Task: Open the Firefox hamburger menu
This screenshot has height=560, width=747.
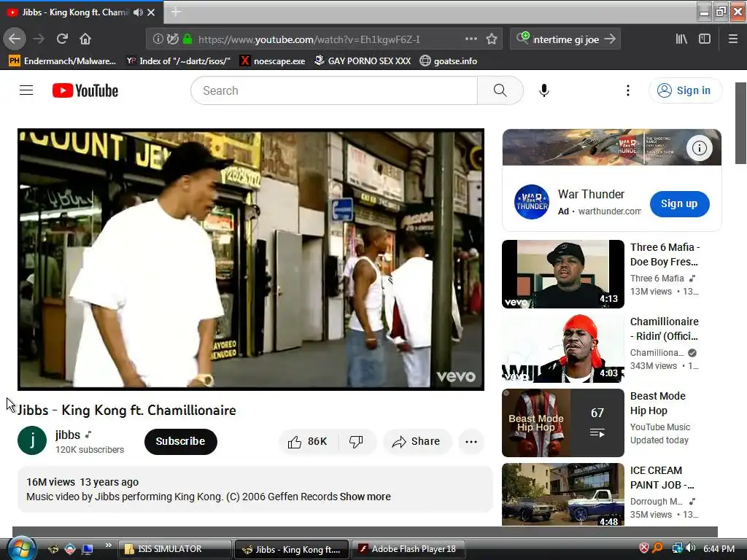Action: (733, 39)
